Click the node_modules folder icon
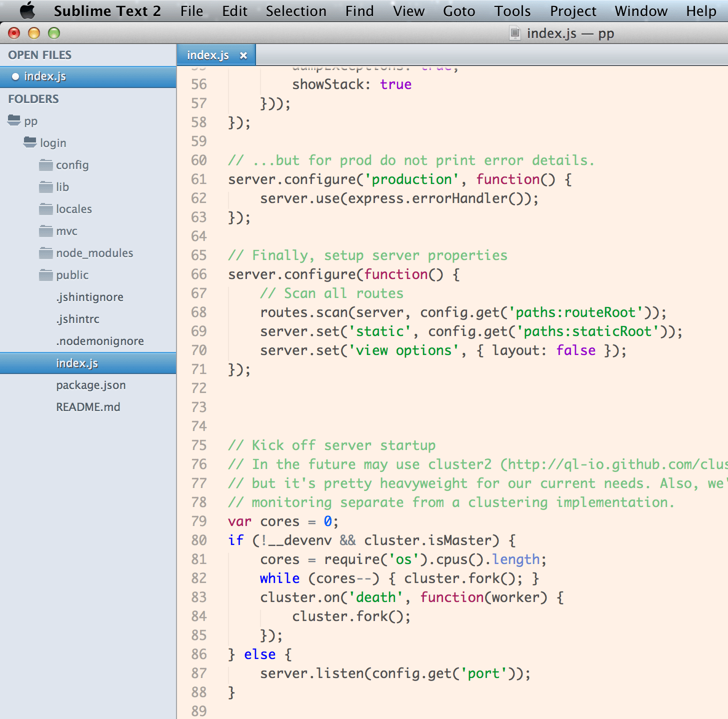The image size is (728, 719). [x=45, y=253]
